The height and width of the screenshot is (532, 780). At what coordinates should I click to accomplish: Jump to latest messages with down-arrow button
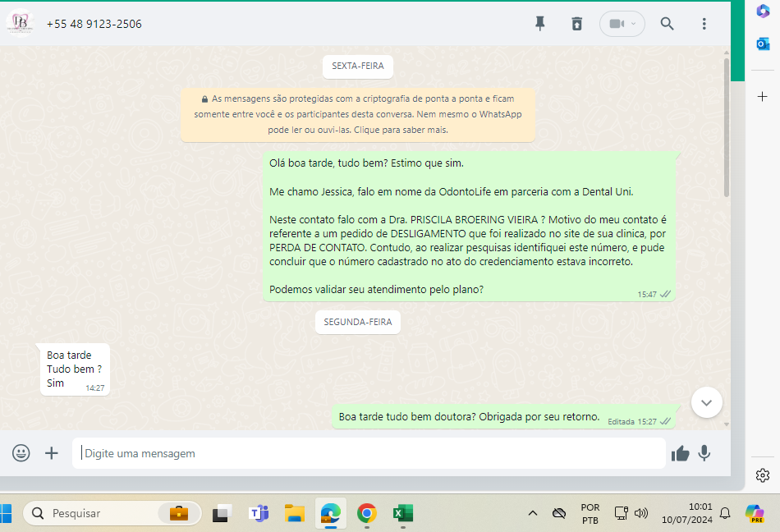click(x=706, y=402)
